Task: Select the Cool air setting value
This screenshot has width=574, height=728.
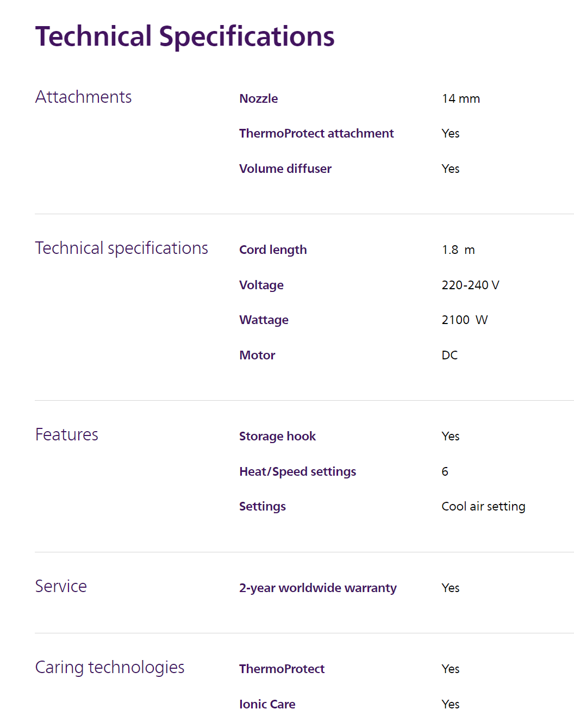Action: tap(483, 506)
